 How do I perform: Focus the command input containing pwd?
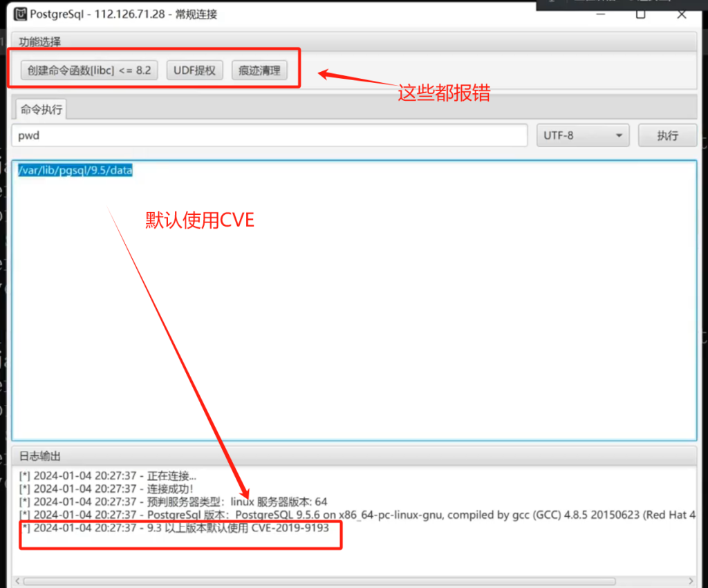coord(270,135)
